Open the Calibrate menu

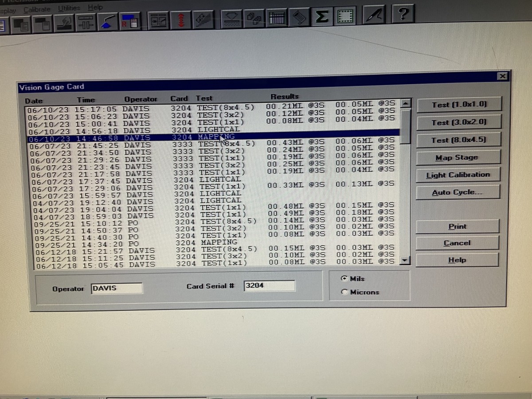click(x=37, y=9)
